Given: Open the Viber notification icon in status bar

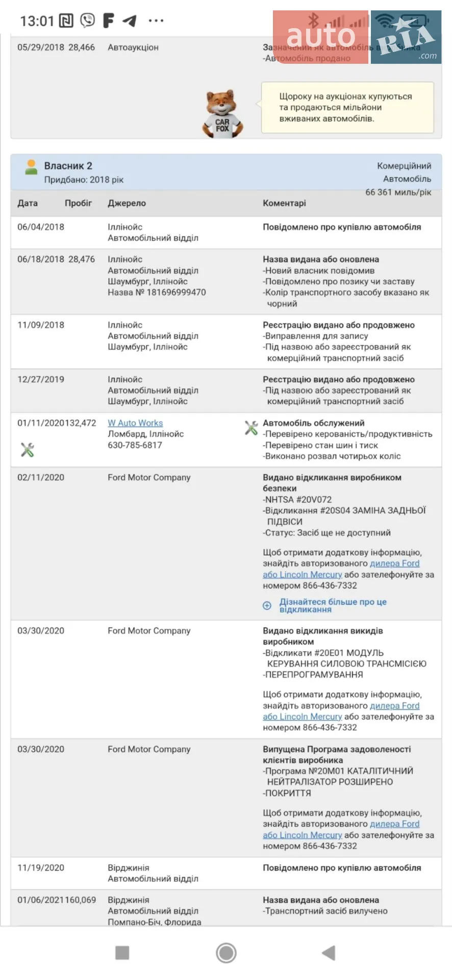Looking at the screenshot, I should pyautogui.click(x=88, y=20).
